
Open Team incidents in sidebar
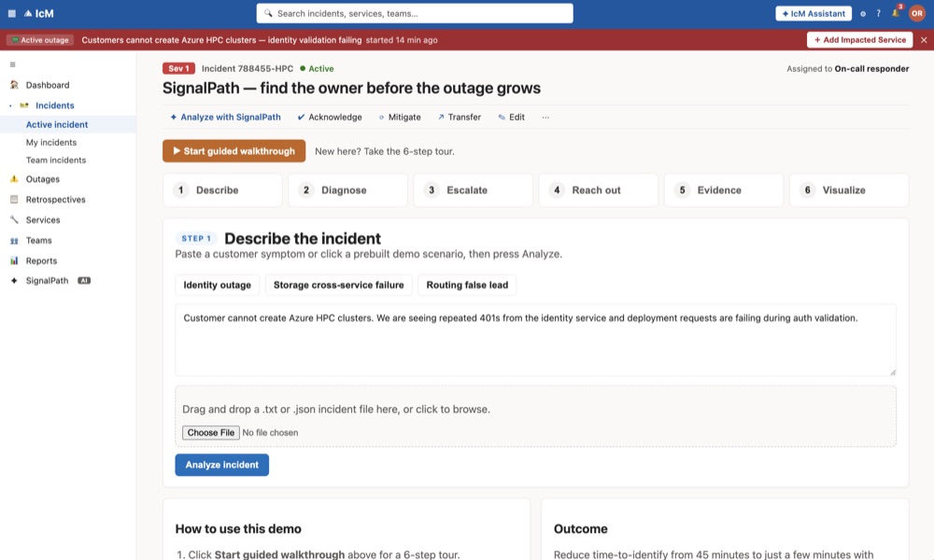tap(56, 161)
